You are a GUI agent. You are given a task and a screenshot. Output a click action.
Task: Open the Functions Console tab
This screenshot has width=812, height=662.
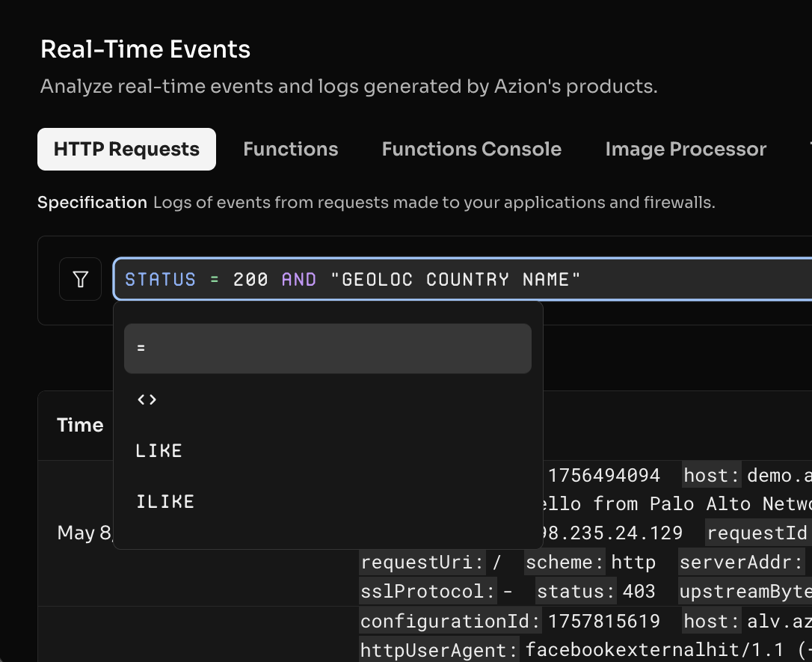point(472,149)
